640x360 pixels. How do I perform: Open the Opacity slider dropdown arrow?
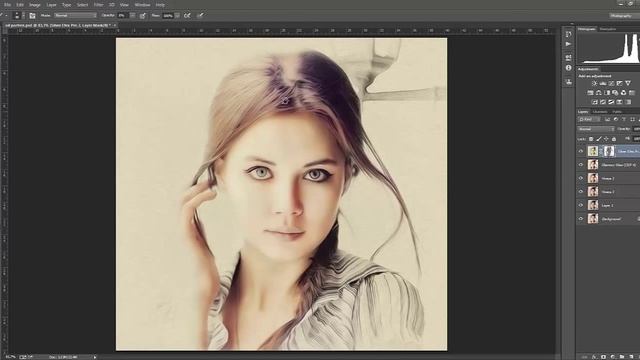[x=132, y=16]
